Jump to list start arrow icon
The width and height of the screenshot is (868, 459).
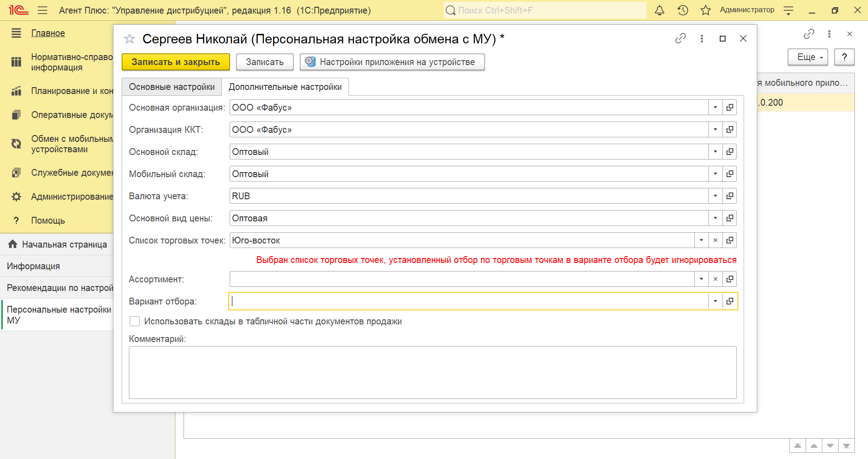pos(797,446)
